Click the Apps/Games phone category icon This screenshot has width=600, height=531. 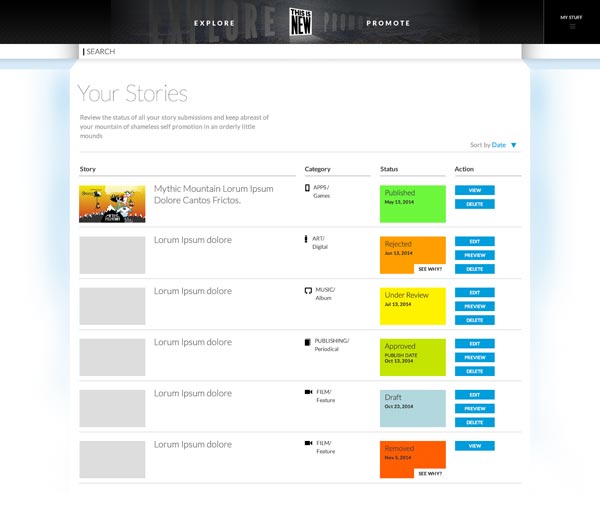[308, 187]
